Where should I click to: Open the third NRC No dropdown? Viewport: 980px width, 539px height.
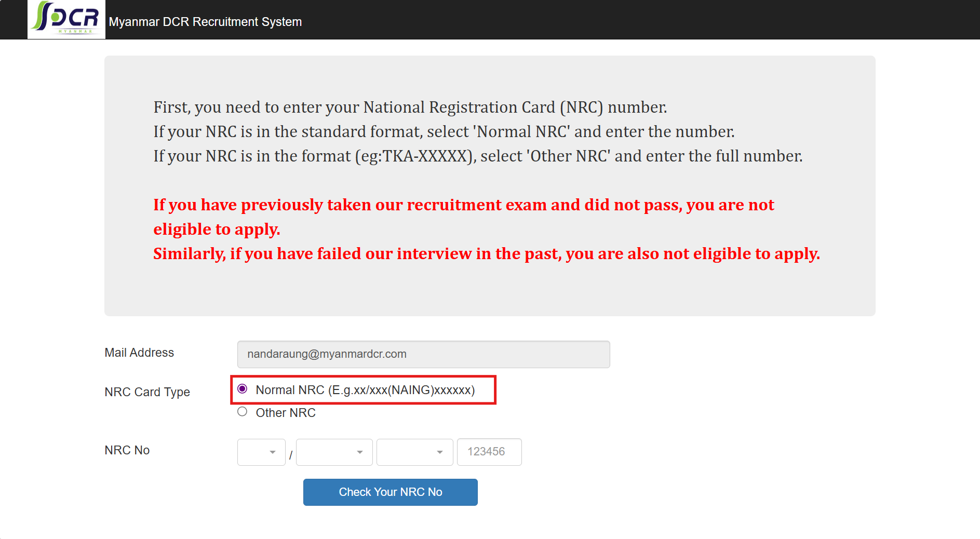coord(414,452)
